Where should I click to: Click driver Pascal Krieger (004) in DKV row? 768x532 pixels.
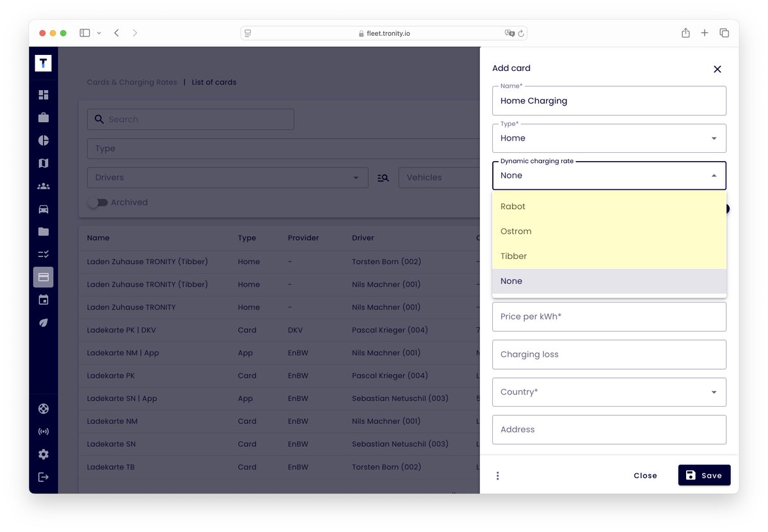(x=390, y=330)
